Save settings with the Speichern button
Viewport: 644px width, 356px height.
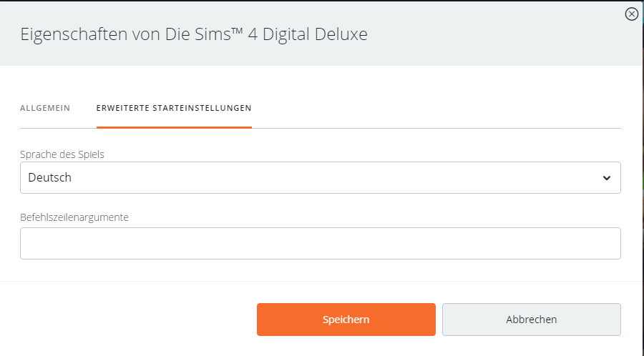click(x=346, y=320)
